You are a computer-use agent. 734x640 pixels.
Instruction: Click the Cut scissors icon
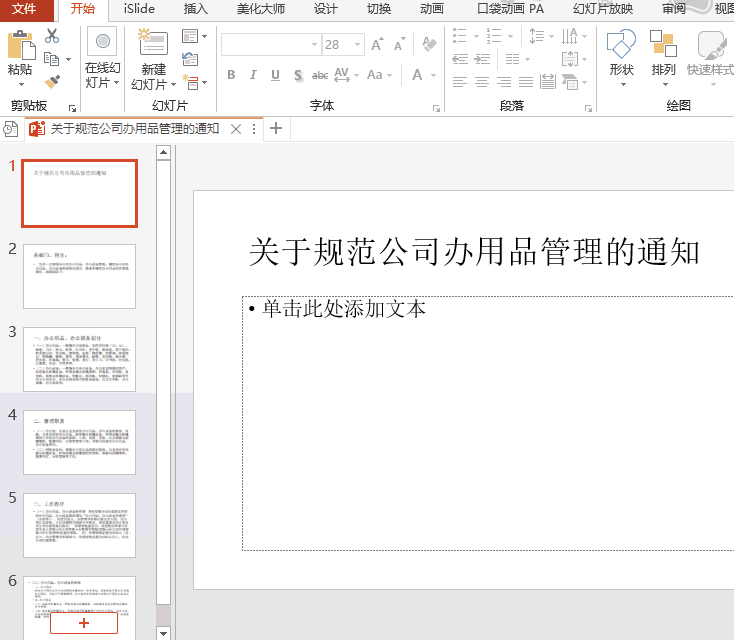[x=51, y=37]
